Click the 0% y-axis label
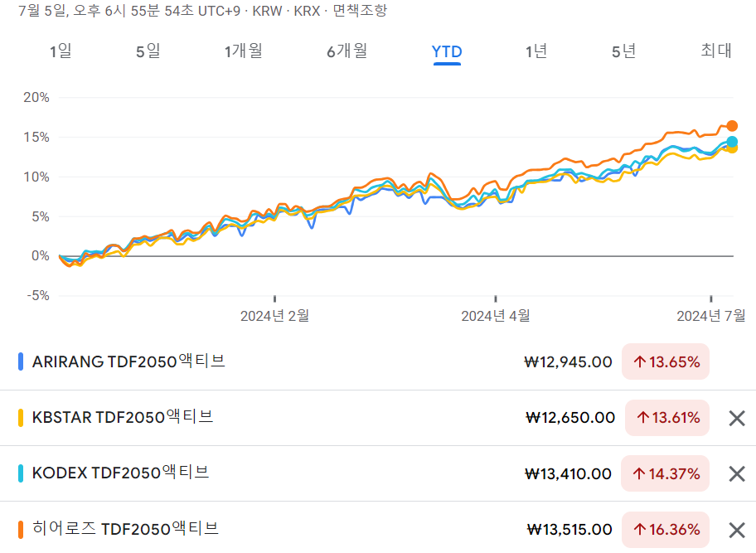Viewport: 756px width, 553px height. coord(41,255)
